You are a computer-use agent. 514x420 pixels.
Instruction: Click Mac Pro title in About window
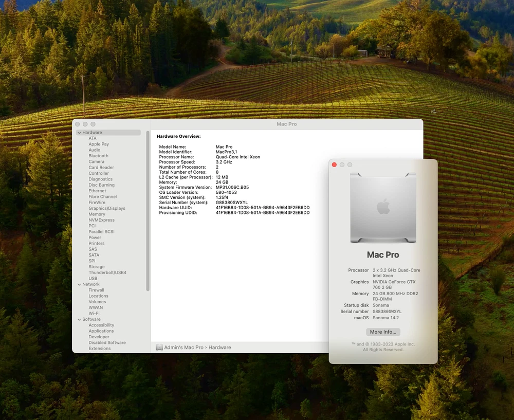tap(383, 255)
